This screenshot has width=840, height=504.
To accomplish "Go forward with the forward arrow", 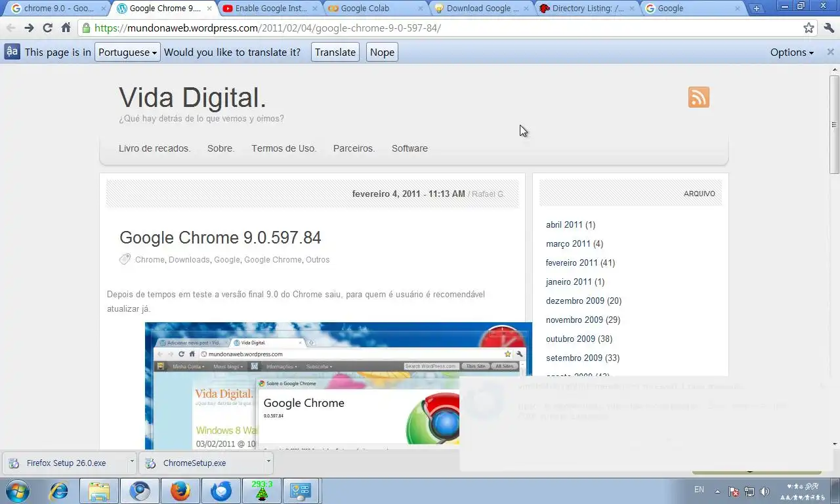I will point(29,28).
